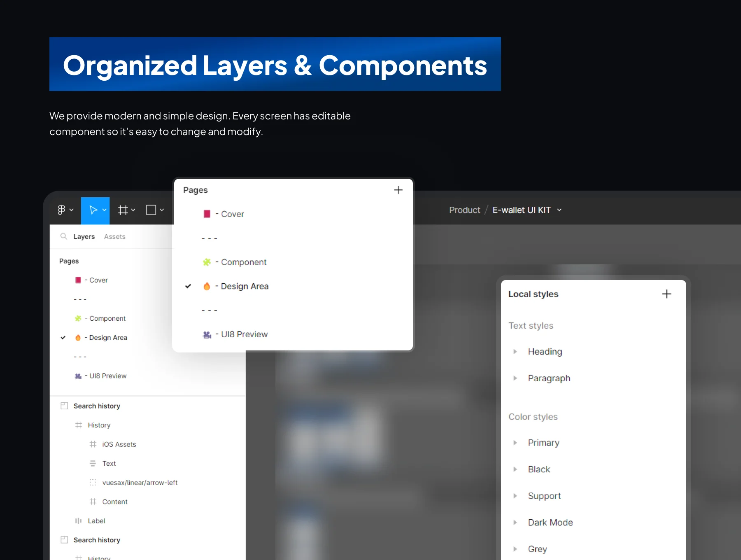
Task: Select the Frame tool icon
Action: [123, 210]
